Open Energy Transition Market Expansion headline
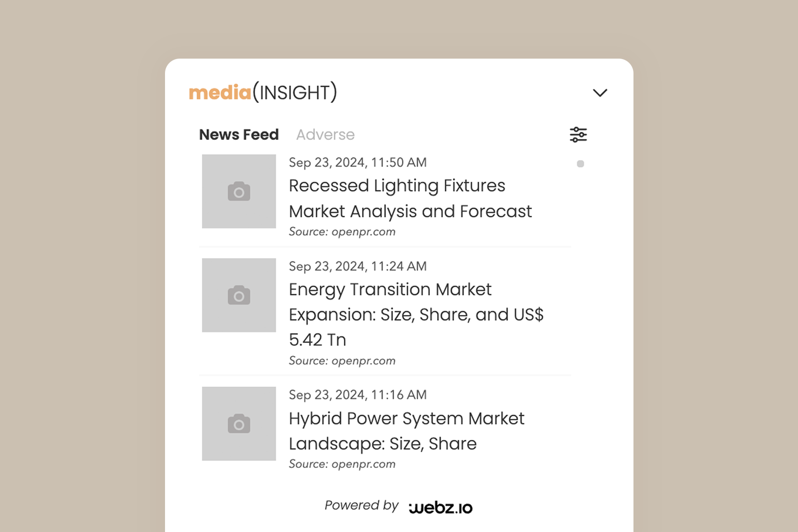The width and height of the screenshot is (798, 532). coord(416,315)
